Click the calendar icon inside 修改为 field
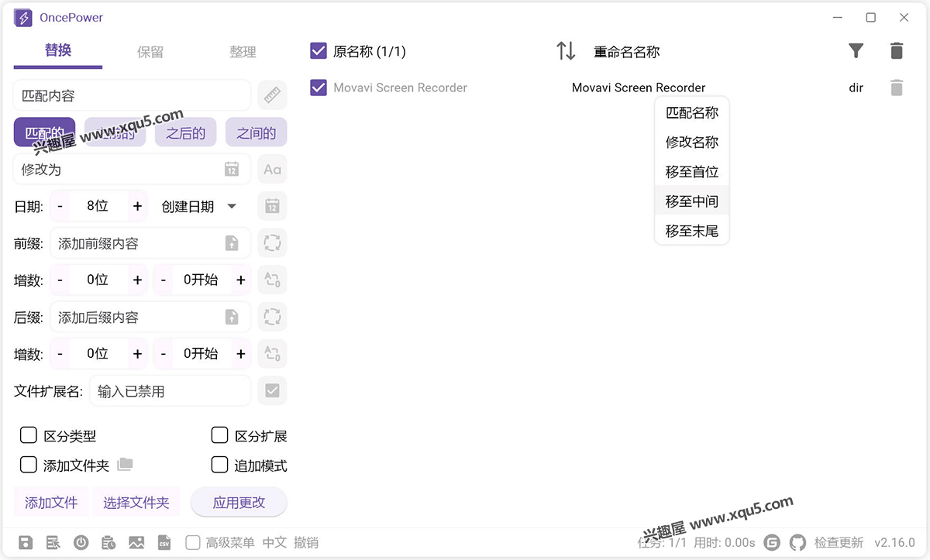 pyautogui.click(x=231, y=170)
